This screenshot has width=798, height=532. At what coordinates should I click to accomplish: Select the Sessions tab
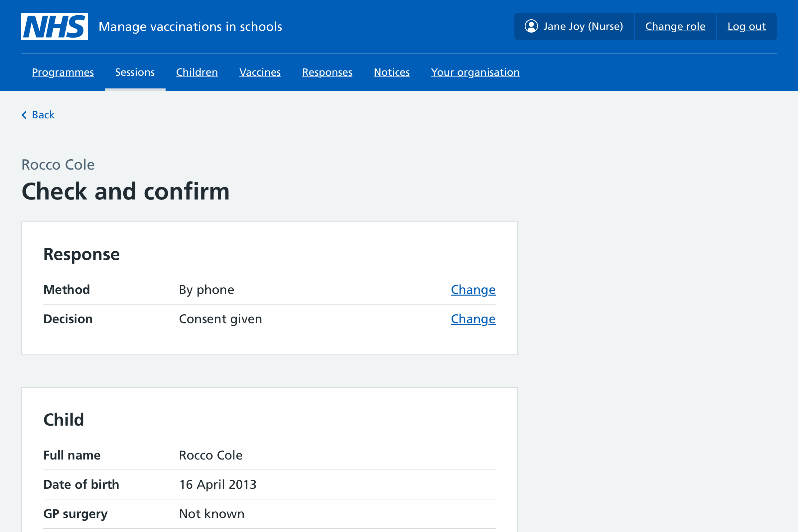[x=135, y=72]
